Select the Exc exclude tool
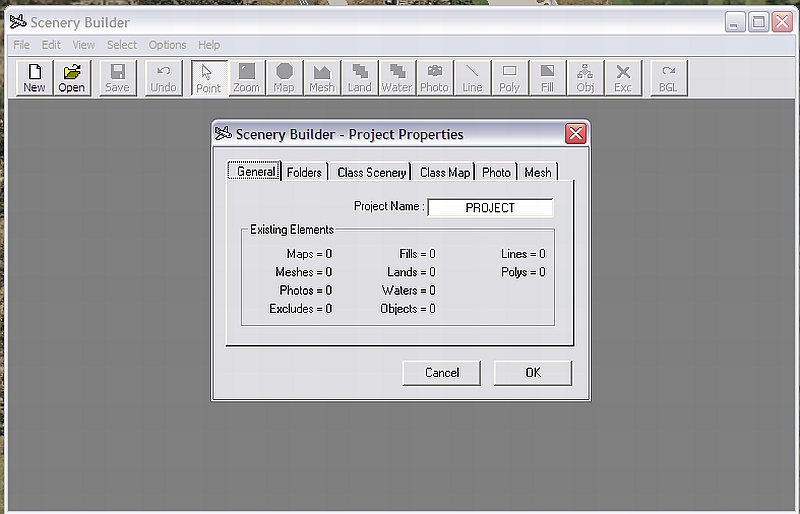Image resolution: width=800 pixels, height=514 pixels. pyautogui.click(x=623, y=78)
